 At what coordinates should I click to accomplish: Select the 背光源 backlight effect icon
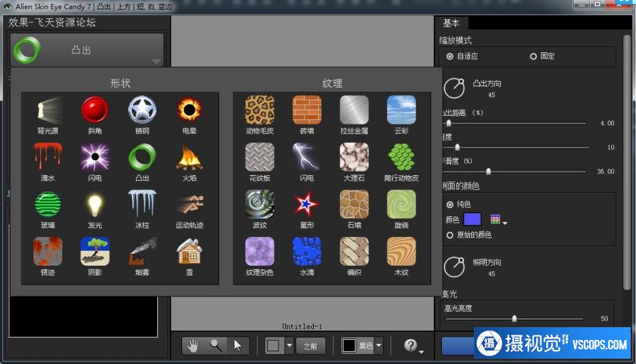click(x=48, y=110)
